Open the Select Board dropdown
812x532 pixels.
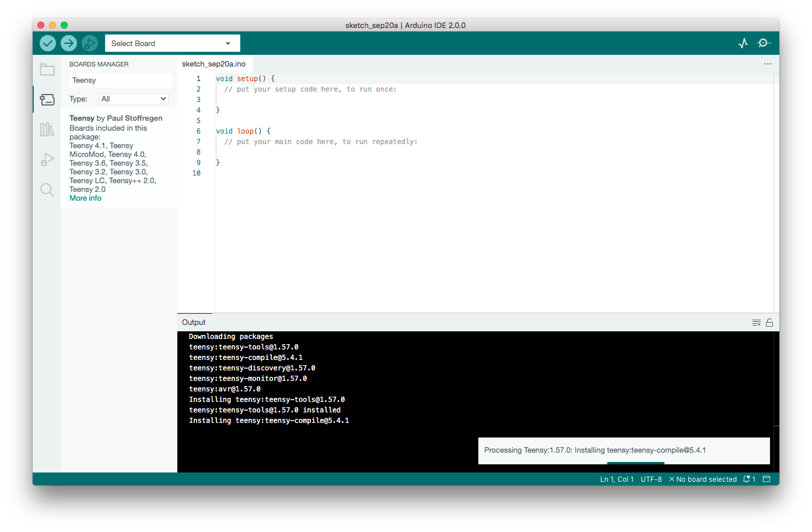(173, 43)
